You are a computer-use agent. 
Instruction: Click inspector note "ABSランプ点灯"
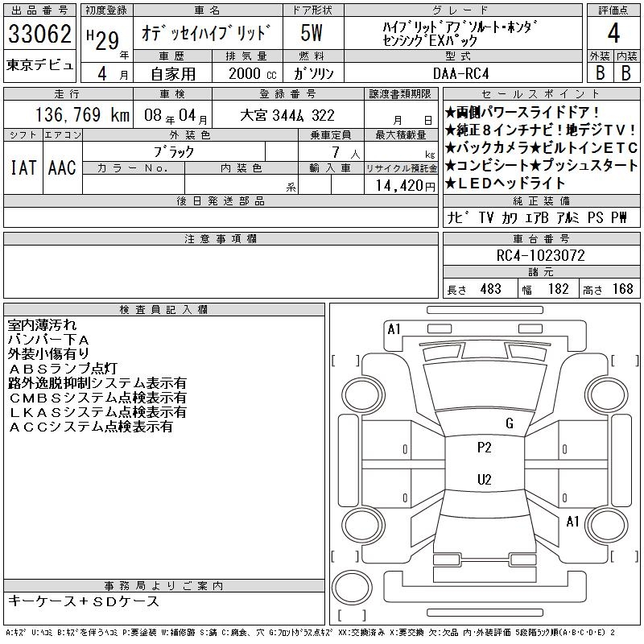pyautogui.click(x=63, y=369)
